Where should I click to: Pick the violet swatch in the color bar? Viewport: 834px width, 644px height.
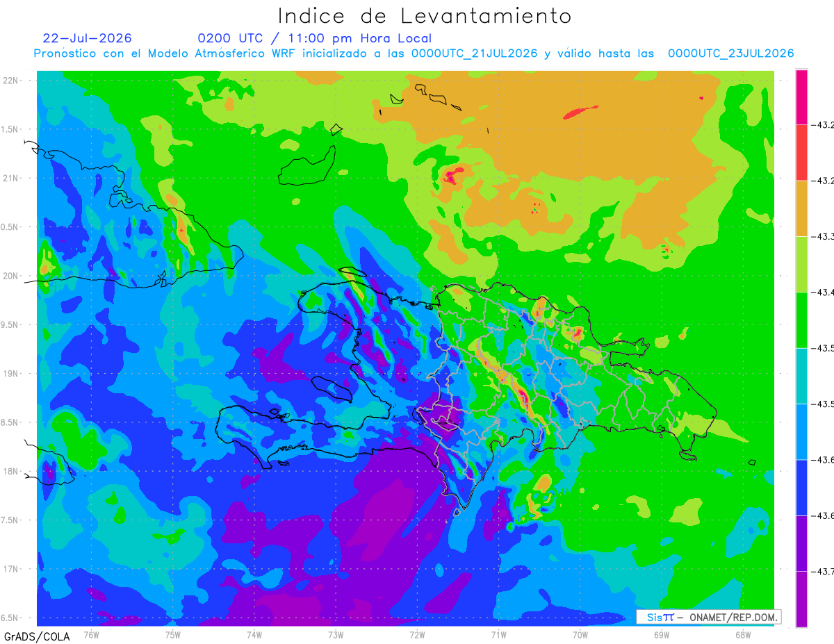click(x=801, y=543)
